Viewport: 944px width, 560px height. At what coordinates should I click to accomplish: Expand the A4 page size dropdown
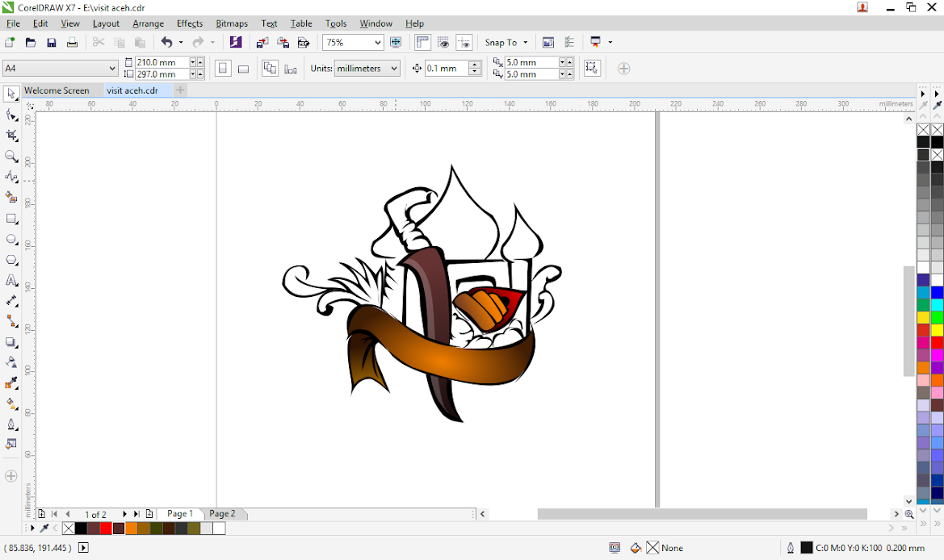(x=111, y=69)
